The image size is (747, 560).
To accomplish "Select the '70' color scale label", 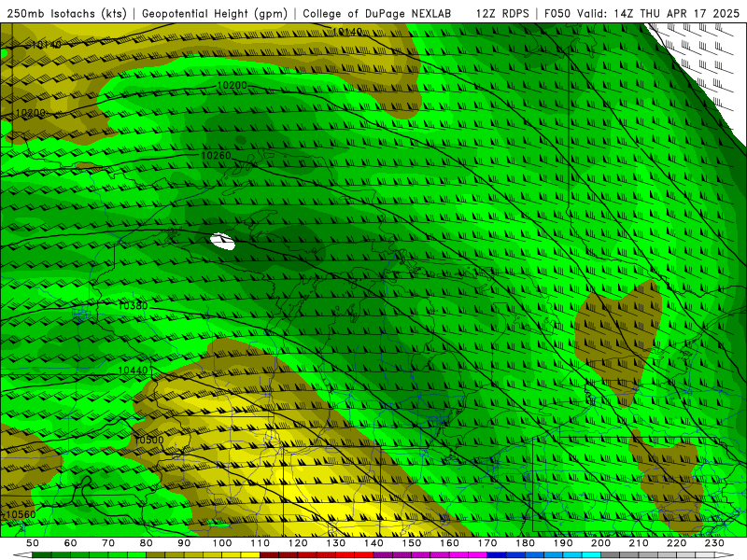I will [x=108, y=543].
